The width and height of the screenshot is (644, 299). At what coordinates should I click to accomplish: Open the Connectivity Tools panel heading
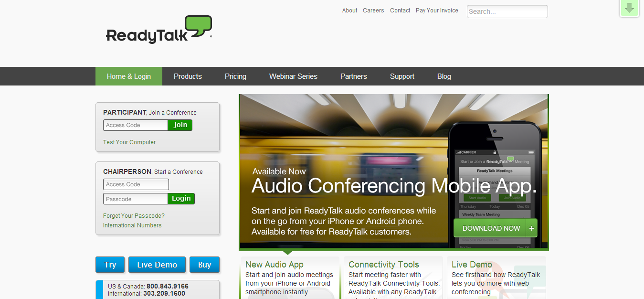coord(384,265)
